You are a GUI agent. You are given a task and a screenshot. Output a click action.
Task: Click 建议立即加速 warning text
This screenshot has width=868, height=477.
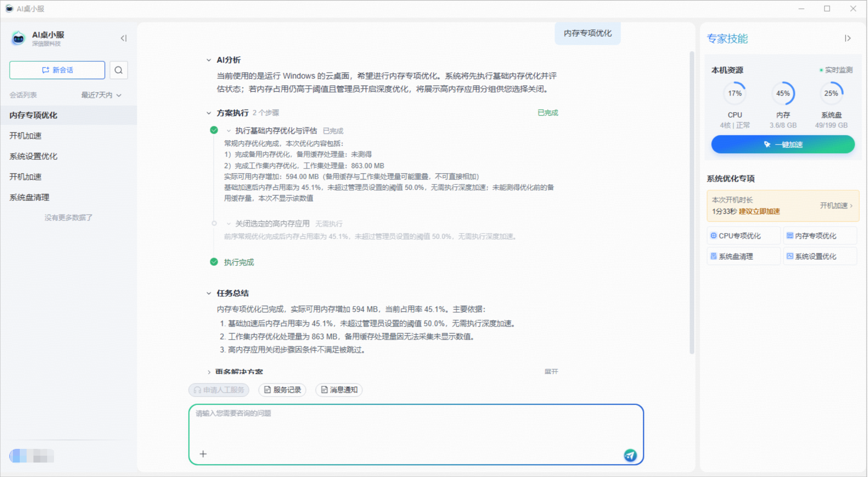(x=759, y=211)
